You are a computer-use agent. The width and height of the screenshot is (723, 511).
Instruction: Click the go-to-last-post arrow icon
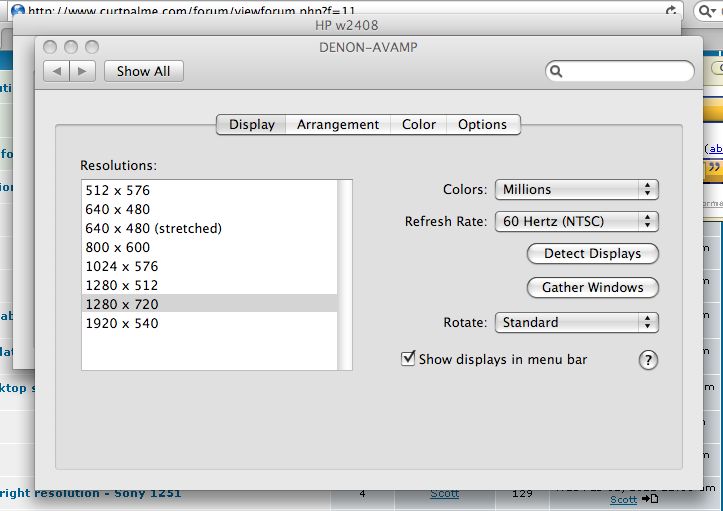coord(650,499)
